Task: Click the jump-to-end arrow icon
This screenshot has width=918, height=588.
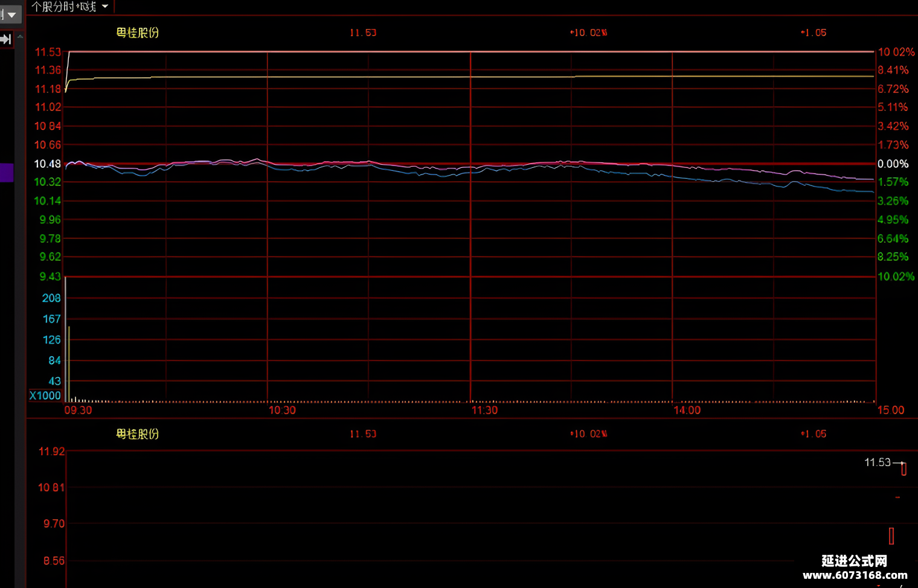Action: click(6, 40)
